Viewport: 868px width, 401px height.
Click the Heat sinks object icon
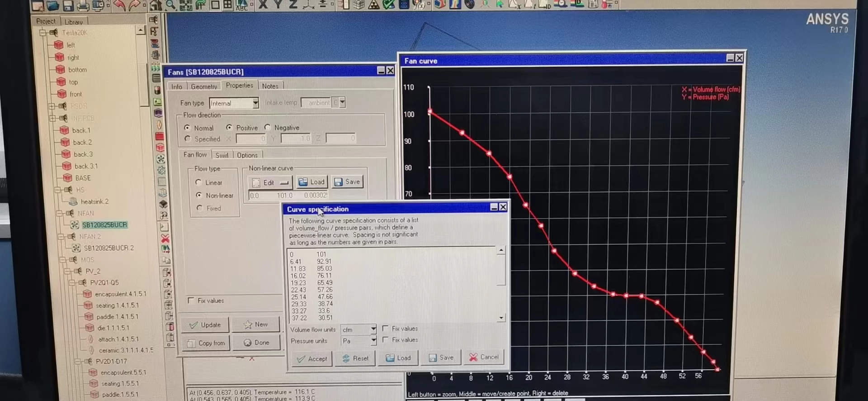tap(163, 193)
